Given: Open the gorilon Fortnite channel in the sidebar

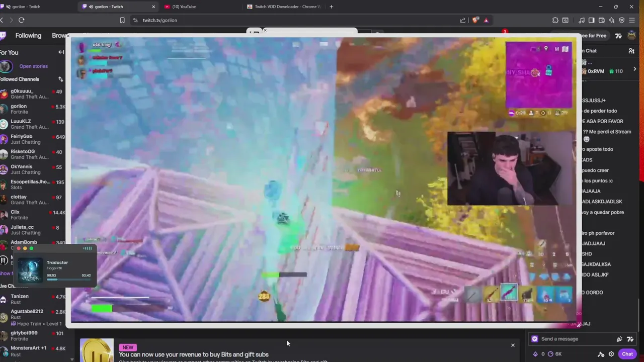Looking at the screenshot, I should [32, 109].
